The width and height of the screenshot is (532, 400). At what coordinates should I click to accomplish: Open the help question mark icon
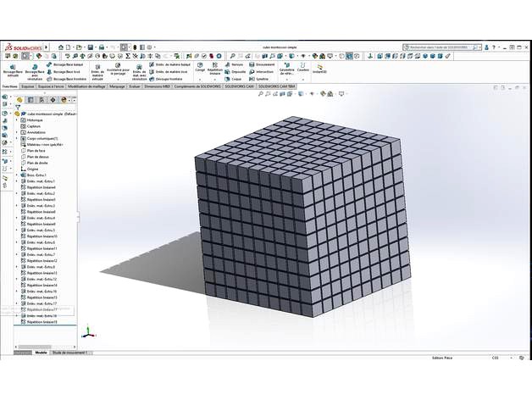click(x=494, y=47)
